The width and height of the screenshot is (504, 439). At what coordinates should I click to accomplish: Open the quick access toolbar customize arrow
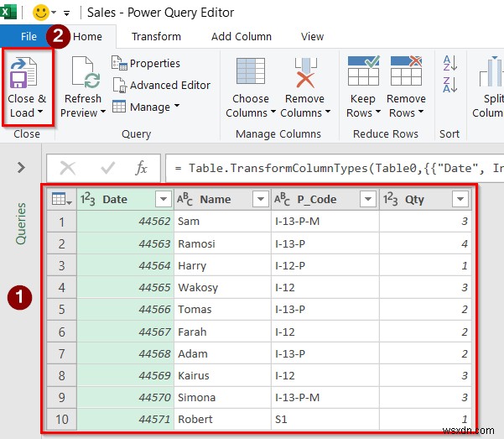pyautogui.click(x=66, y=13)
